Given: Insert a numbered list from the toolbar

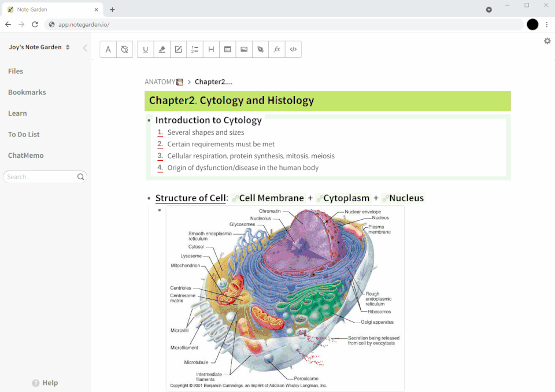Looking at the screenshot, I should (x=195, y=50).
